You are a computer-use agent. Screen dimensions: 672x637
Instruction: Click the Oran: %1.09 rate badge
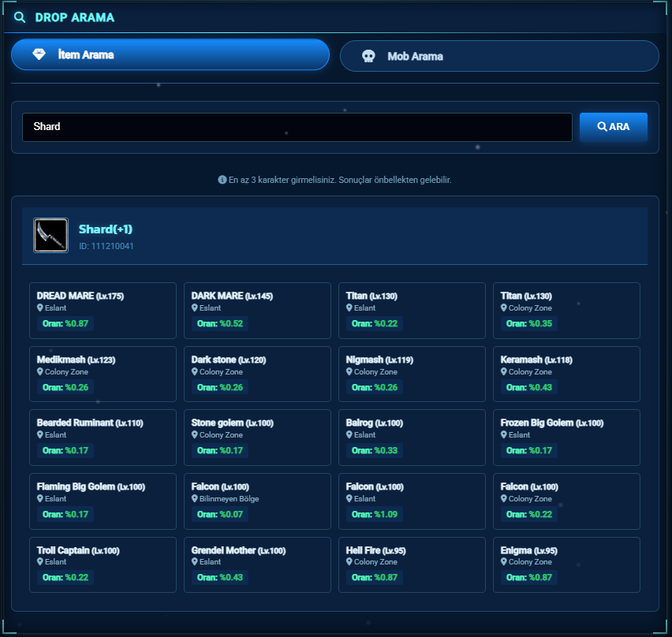[x=375, y=514]
